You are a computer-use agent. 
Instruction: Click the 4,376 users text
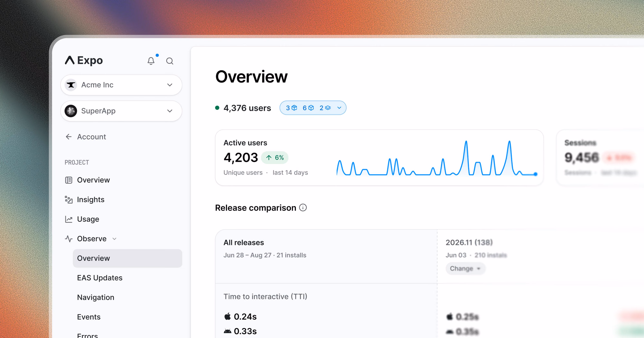pos(247,108)
